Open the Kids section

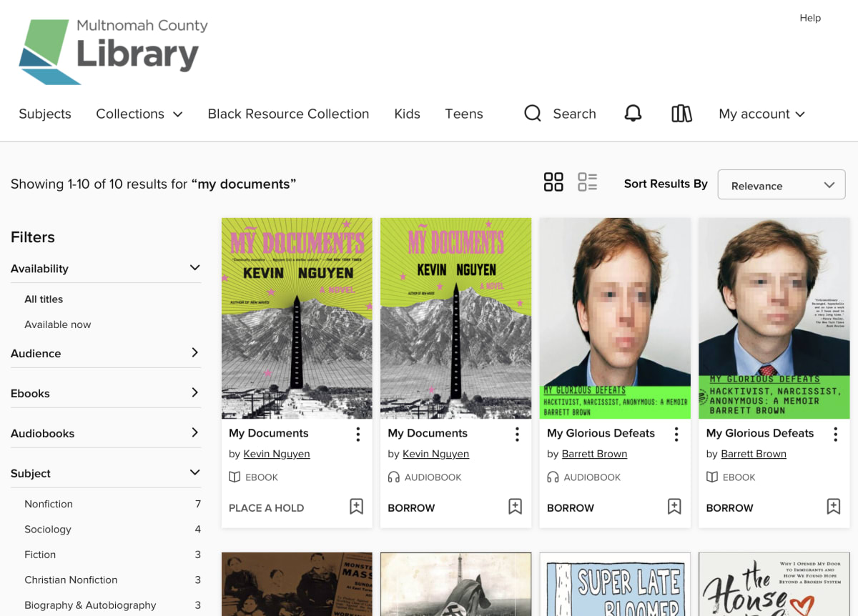coord(407,114)
